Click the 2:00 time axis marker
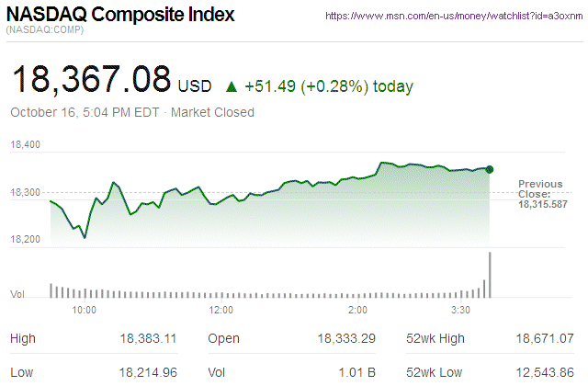Image resolution: width=588 pixels, height=386 pixels. pyautogui.click(x=358, y=310)
